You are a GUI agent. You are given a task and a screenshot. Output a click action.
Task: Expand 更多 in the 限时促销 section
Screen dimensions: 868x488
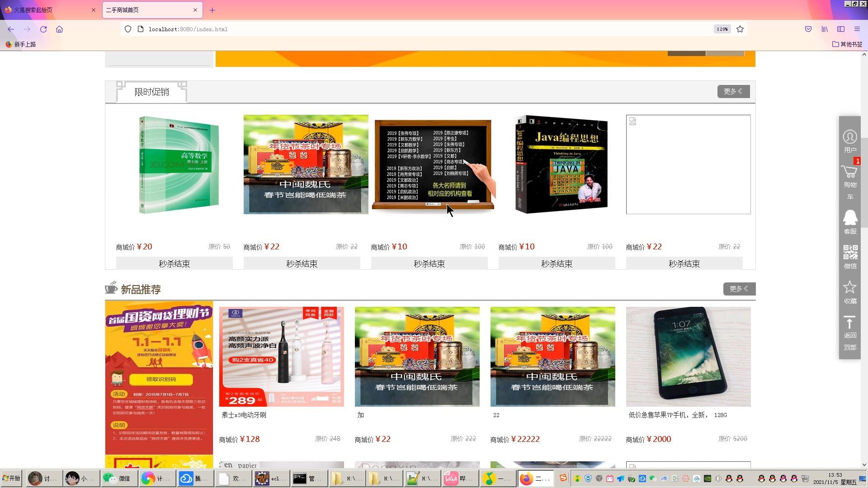click(x=733, y=91)
